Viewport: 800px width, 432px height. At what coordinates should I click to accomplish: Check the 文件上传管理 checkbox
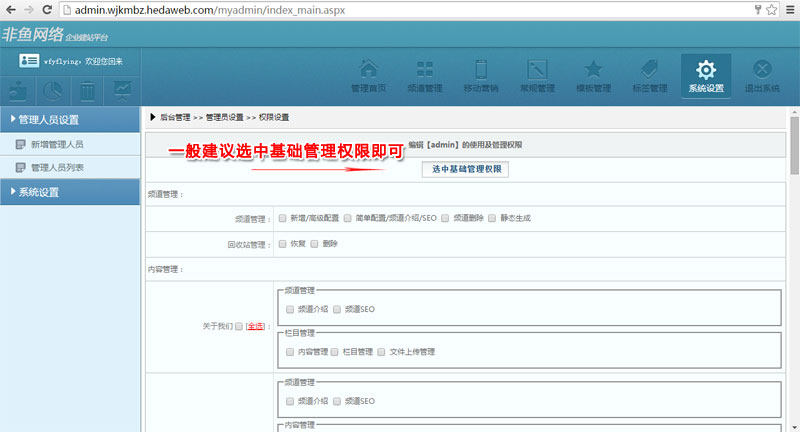(x=381, y=352)
